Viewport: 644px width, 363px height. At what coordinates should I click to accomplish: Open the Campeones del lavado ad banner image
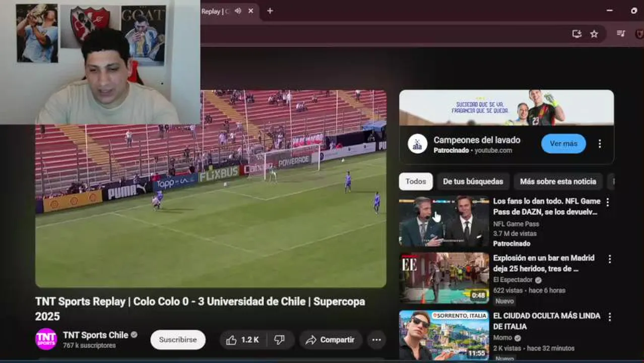point(506,107)
